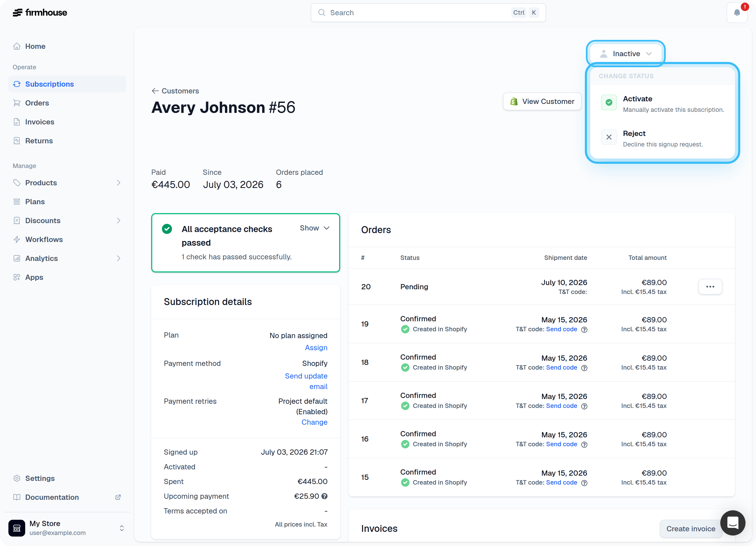
Task: Click help icon beside order 15 code
Action: click(584, 483)
